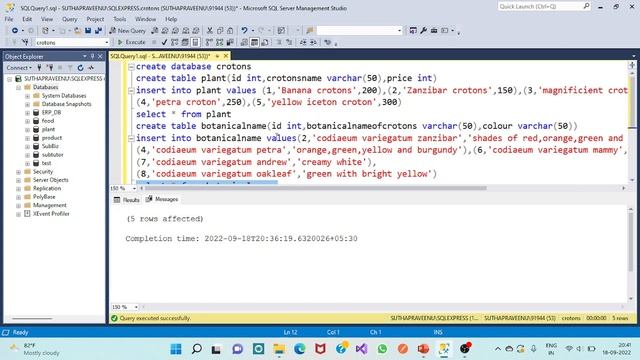Screen dimensions: 640x360
Task: Click the Undo arrow icon
Action: (x=244, y=31)
